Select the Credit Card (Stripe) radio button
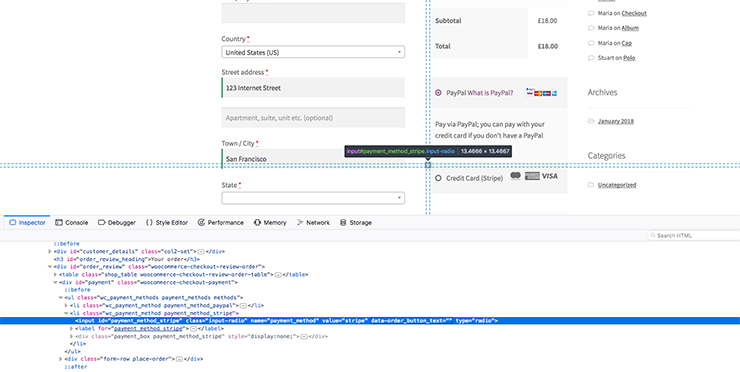Image resolution: width=740 pixels, height=372 pixels. pyautogui.click(x=438, y=178)
